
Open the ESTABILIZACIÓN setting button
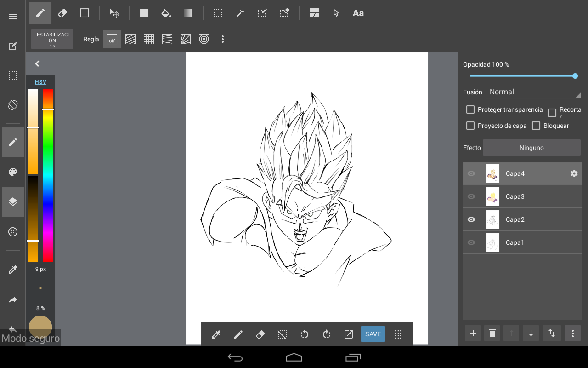pos(52,39)
